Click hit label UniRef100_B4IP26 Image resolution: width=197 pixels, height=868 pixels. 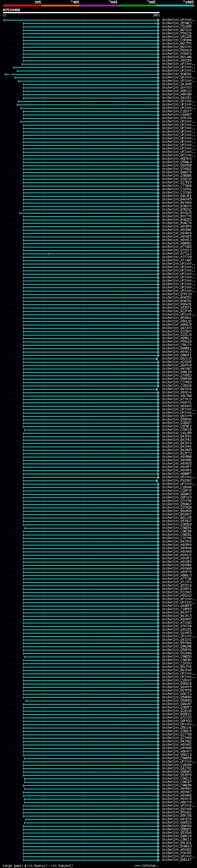pos(176,389)
